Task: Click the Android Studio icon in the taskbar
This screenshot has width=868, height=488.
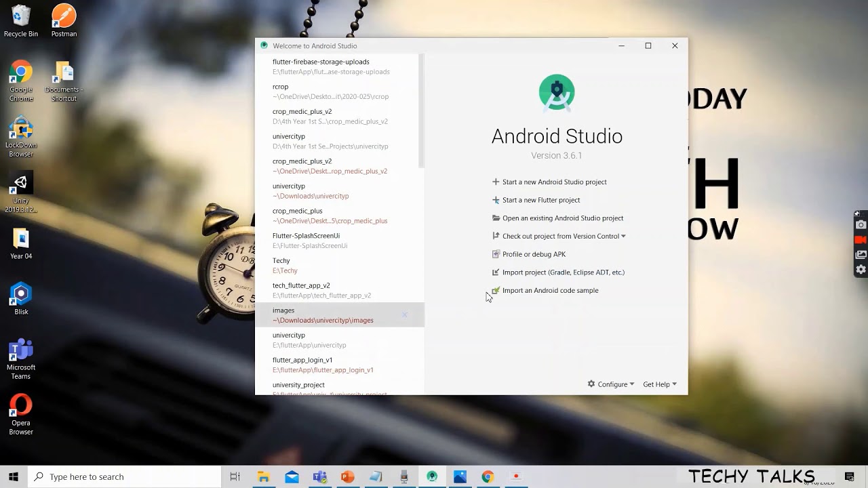Action: [432, 476]
